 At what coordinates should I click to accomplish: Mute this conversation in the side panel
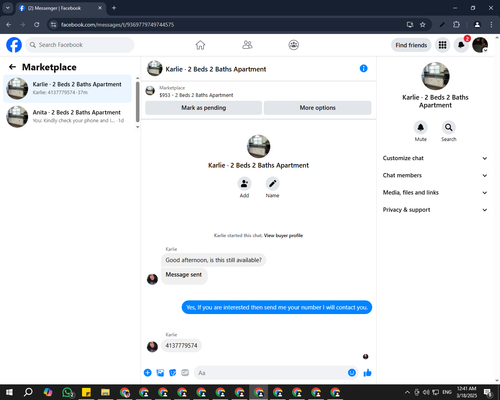point(421,127)
